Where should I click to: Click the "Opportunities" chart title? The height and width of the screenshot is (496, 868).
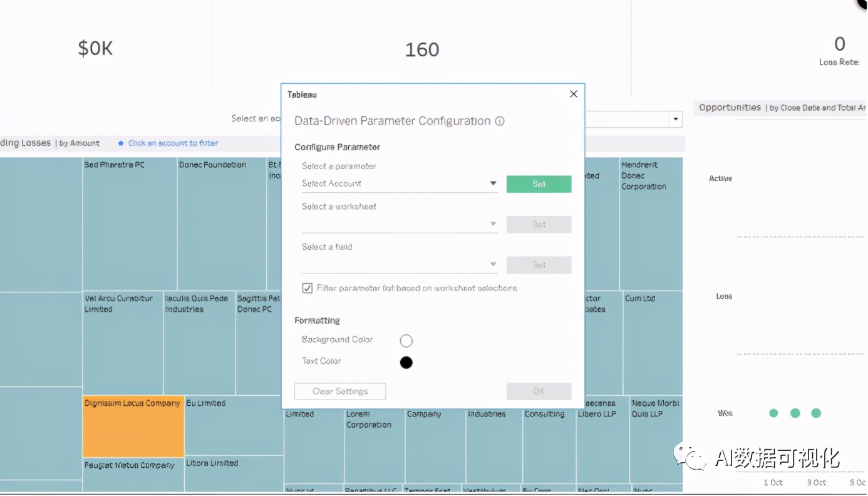[x=730, y=108]
